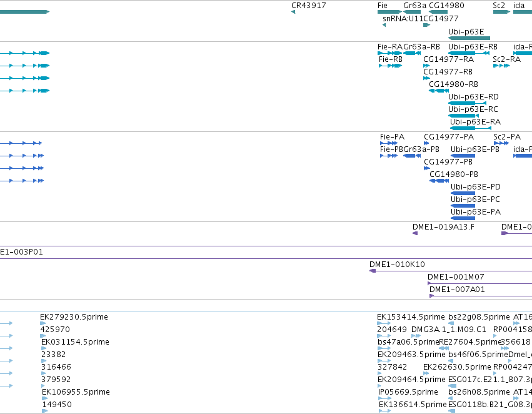The width and height of the screenshot is (532, 414).
Task: Click the CR43917 small arrow glyph
Action: pyautogui.click(x=293, y=12)
